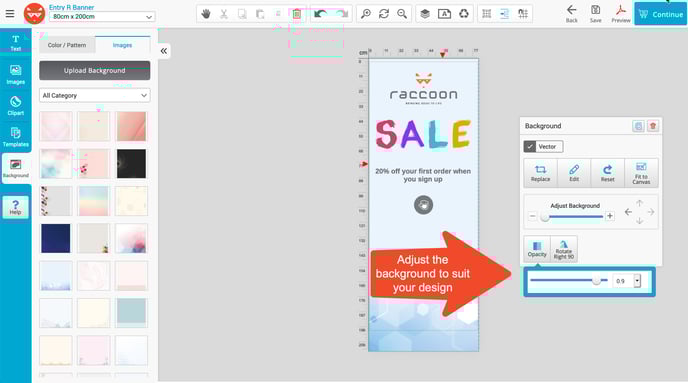Select the teal grey solid background thumbnail

pyautogui.click(x=131, y=313)
